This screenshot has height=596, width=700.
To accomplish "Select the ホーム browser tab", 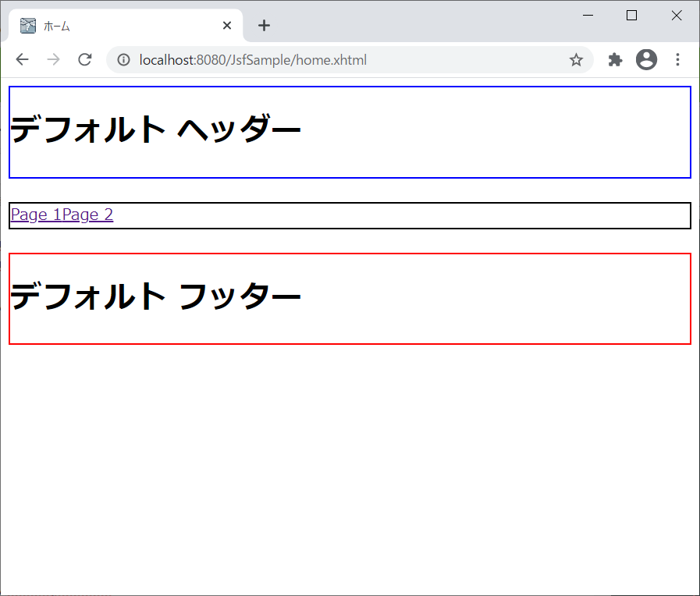I will click(117, 25).
